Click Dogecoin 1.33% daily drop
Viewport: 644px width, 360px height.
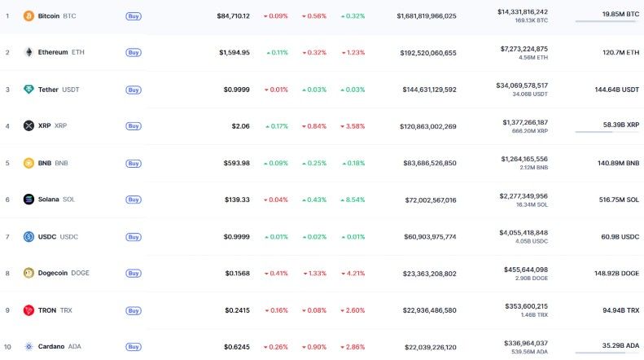pyautogui.click(x=314, y=274)
